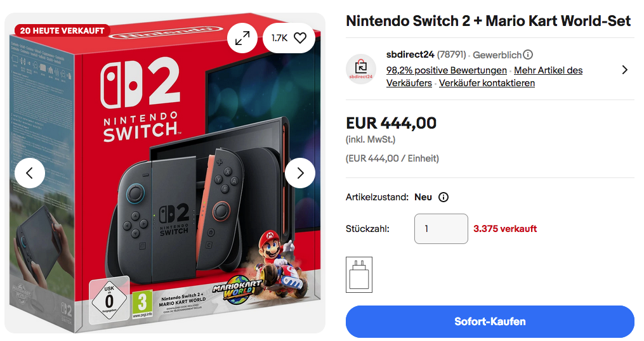644x341 pixels.
Task: Advance to the next product image
Action: pyautogui.click(x=300, y=173)
